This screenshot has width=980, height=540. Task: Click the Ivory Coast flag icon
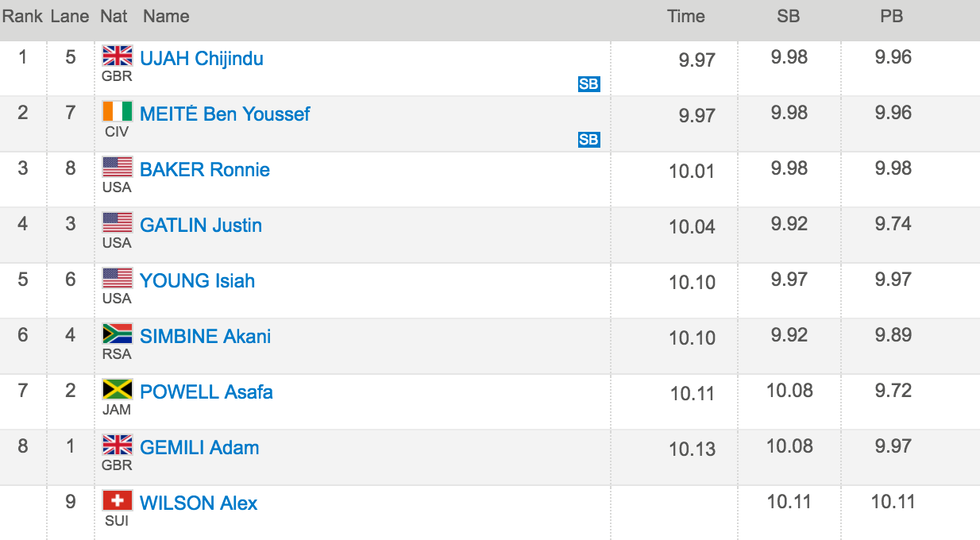coord(118,111)
